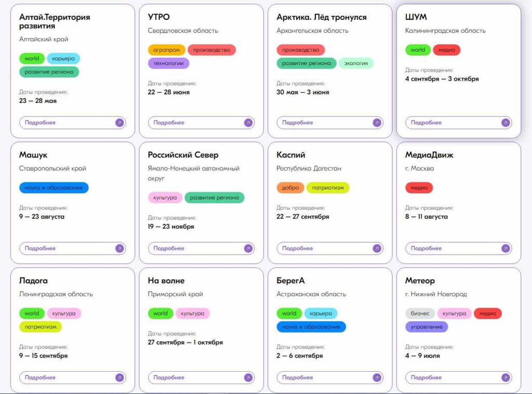Open Подробнее for the БерегА forum

(298, 377)
